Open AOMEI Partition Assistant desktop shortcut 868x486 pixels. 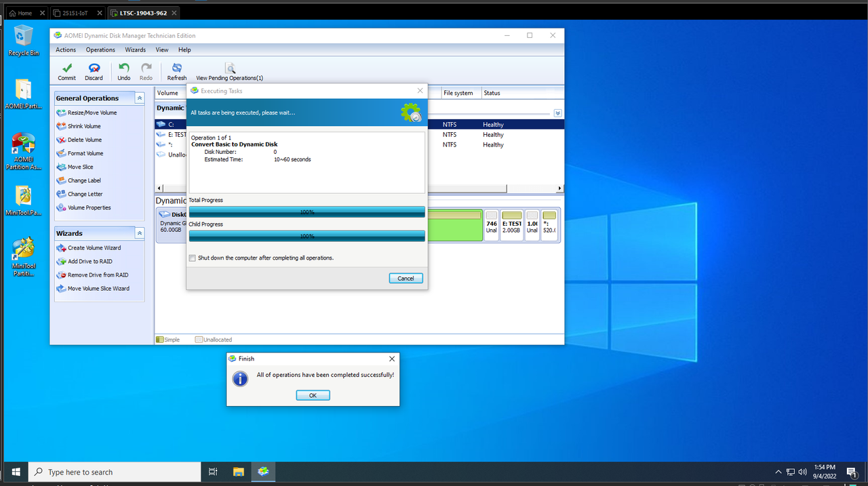click(24, 151)
